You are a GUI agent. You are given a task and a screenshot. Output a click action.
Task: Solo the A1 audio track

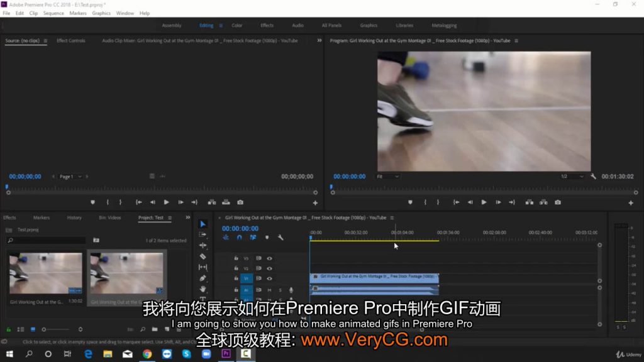point(280,290)
